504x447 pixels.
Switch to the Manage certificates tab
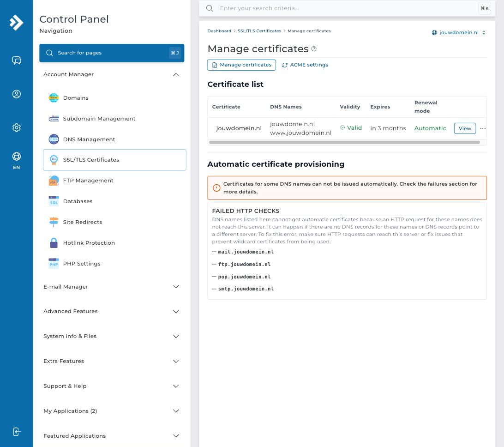[241, 65]
